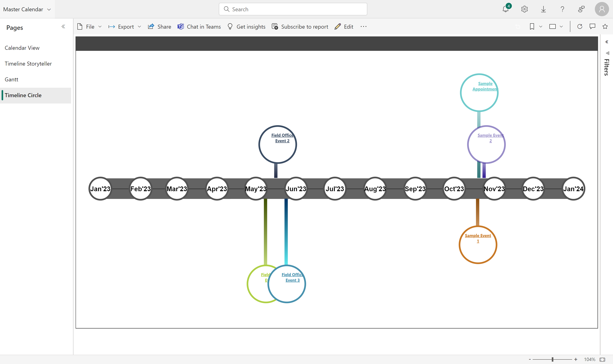Click the bookmark icon

532,26
